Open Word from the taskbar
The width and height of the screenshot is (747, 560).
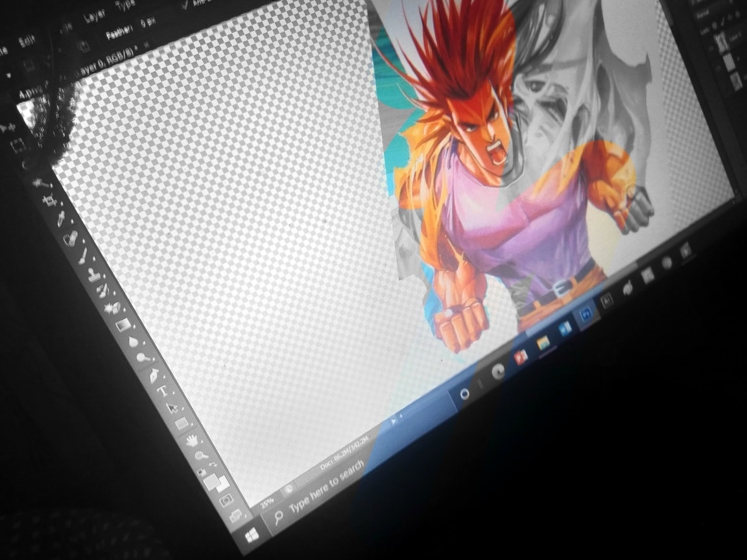(565, 328)
